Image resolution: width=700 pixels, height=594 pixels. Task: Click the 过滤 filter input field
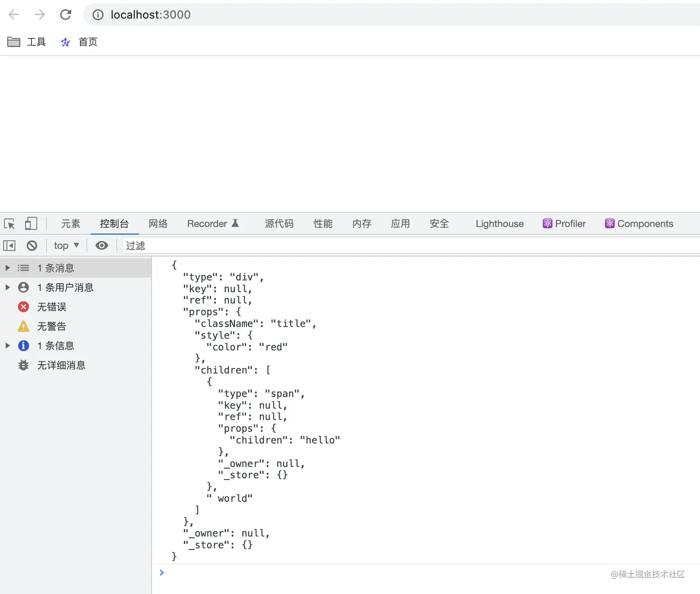pos(410,246)
